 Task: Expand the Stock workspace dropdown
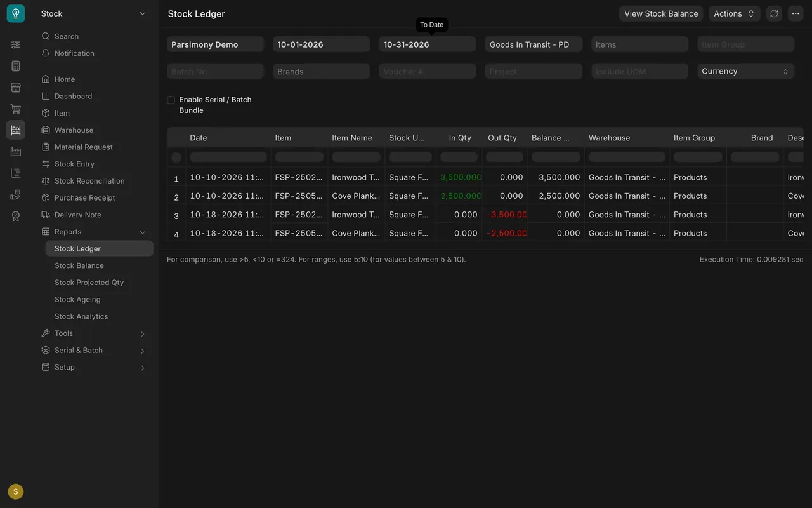(94, 13)
